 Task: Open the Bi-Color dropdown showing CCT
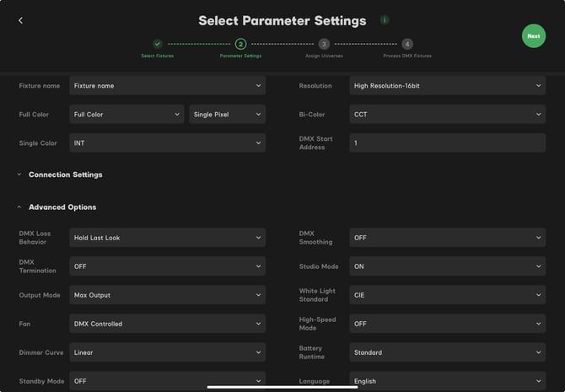pos(447,114)
